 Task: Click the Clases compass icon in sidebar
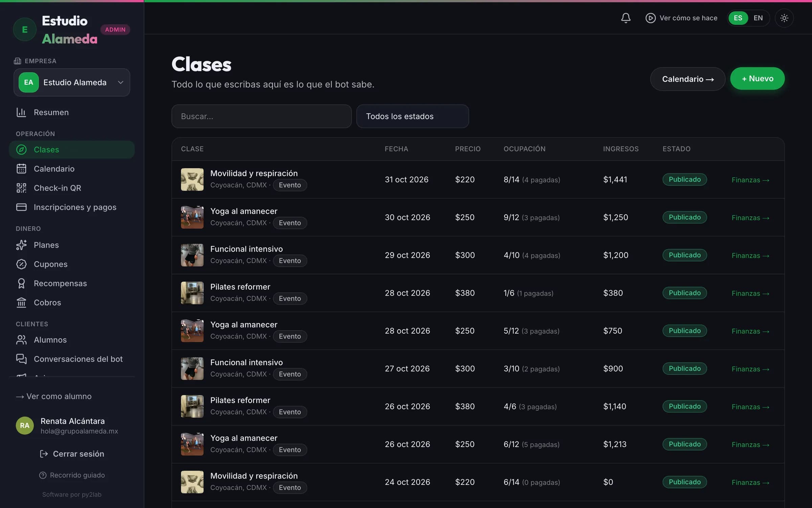click(x=21, y=150)
